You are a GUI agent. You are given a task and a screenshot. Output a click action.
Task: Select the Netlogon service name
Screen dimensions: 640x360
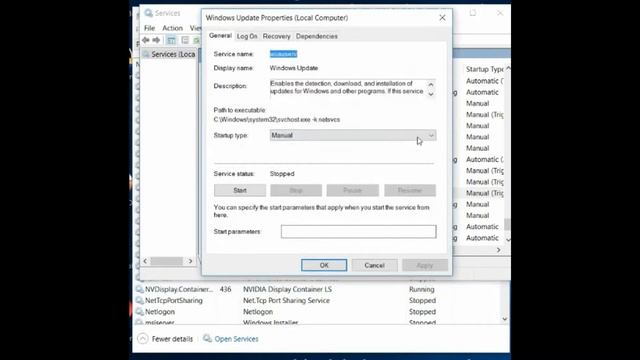[x=160, y=311]
